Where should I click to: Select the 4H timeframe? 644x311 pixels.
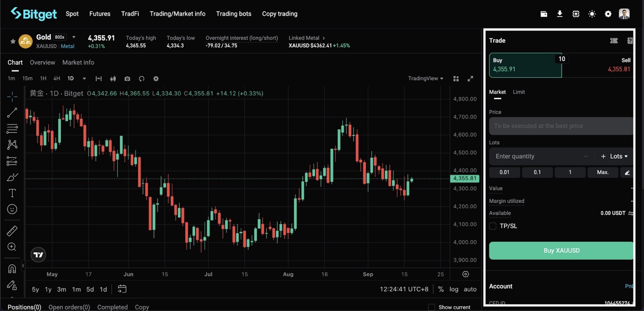coord(57,78)
